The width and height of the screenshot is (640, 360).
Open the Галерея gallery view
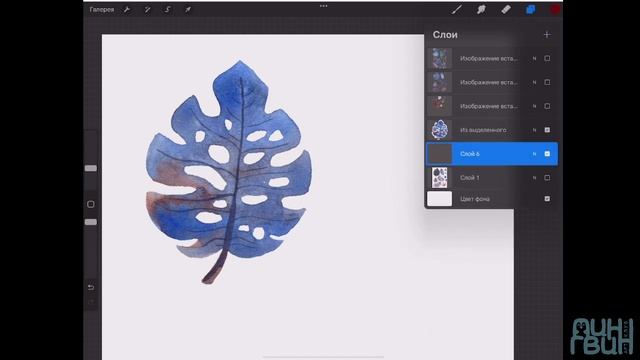102,9
